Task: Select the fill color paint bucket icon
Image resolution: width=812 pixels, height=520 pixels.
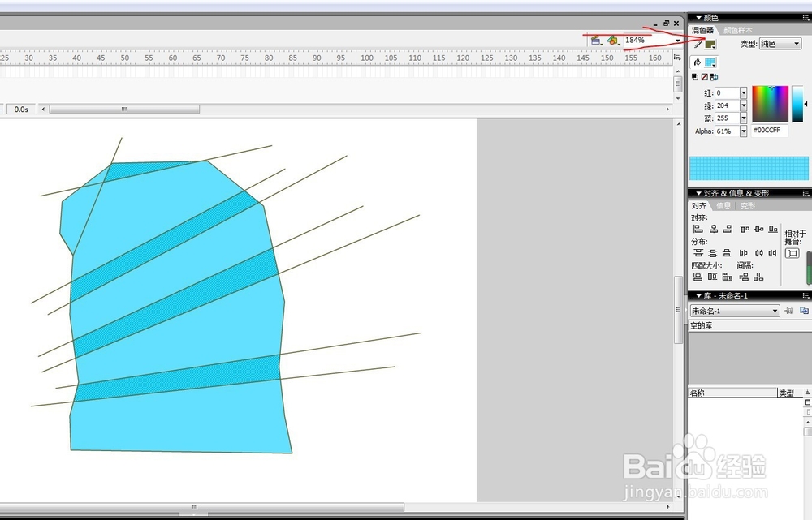Action: click(697, 62)
